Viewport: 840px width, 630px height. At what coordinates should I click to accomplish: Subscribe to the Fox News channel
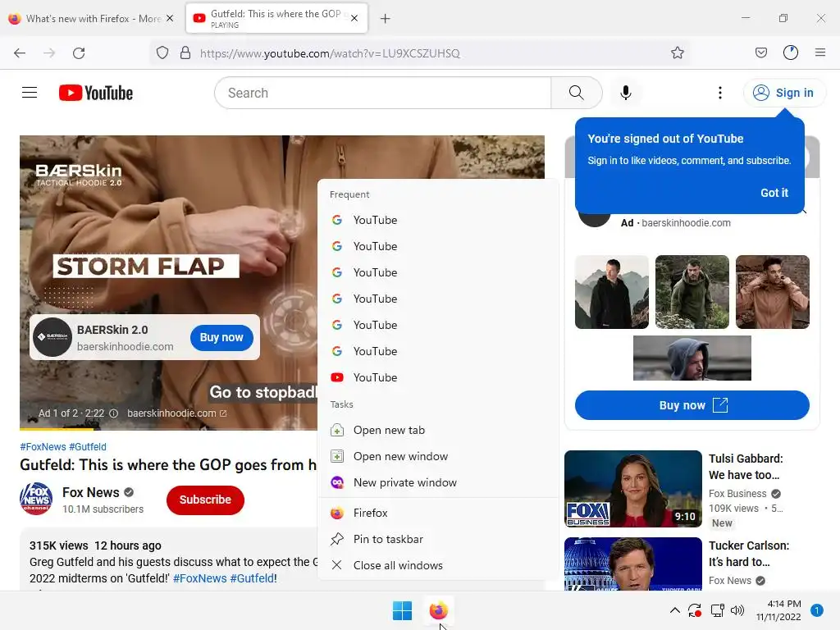click(x=205, y=500)
